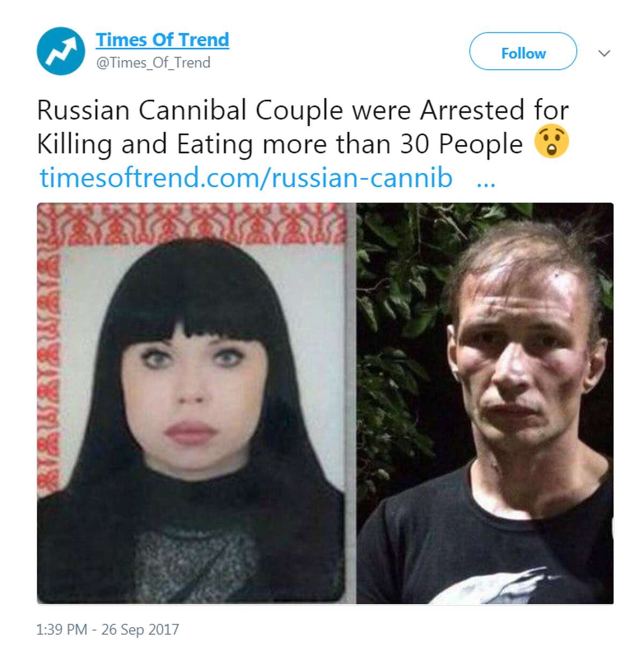Select the 'Killing and Eating' text line

point(145,145)
